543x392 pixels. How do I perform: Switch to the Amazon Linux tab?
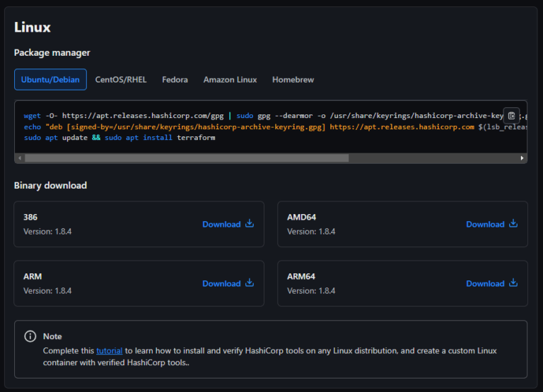(x=230, y=80)
